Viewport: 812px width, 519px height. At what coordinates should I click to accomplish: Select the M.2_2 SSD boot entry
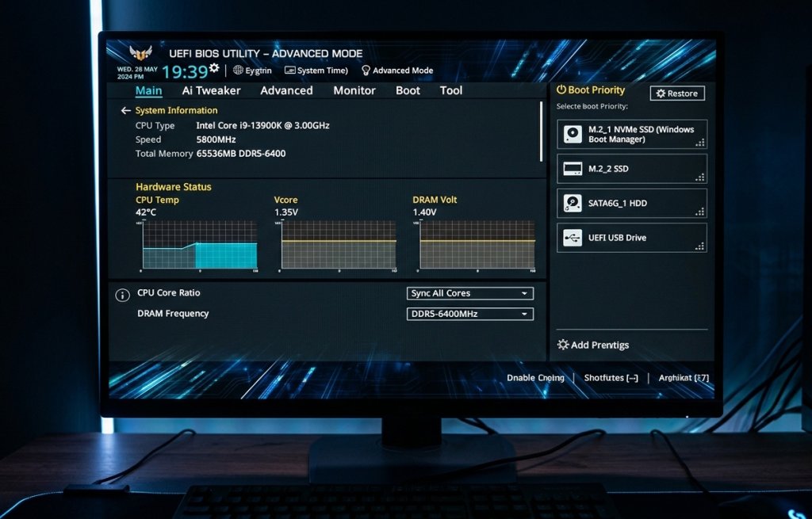(x=632, y=169)
